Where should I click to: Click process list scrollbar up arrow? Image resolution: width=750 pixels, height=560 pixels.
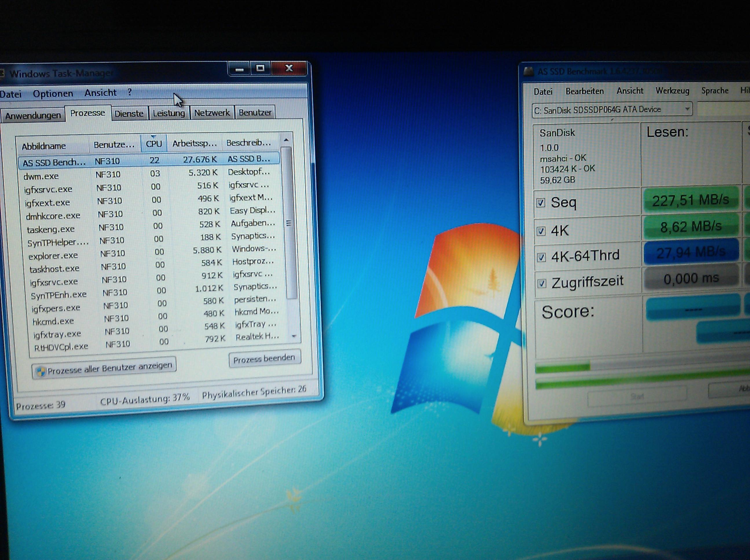click(286, 140)
